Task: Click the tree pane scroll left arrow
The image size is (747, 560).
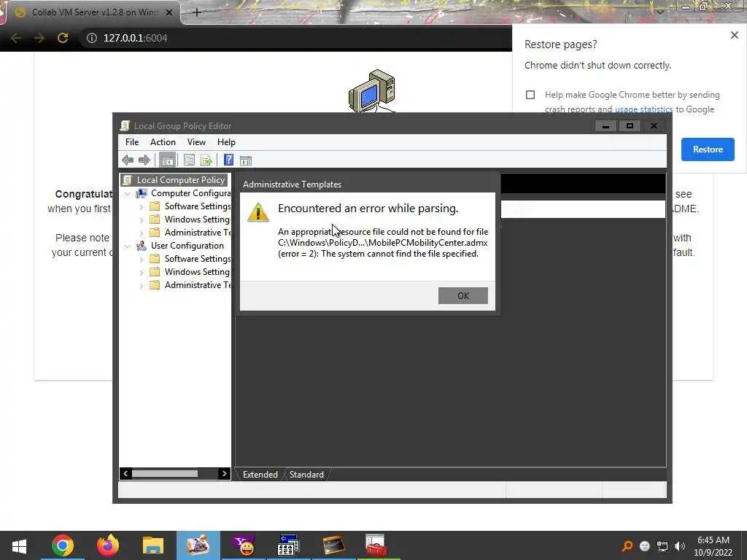Action: click(x=125, y=473)
